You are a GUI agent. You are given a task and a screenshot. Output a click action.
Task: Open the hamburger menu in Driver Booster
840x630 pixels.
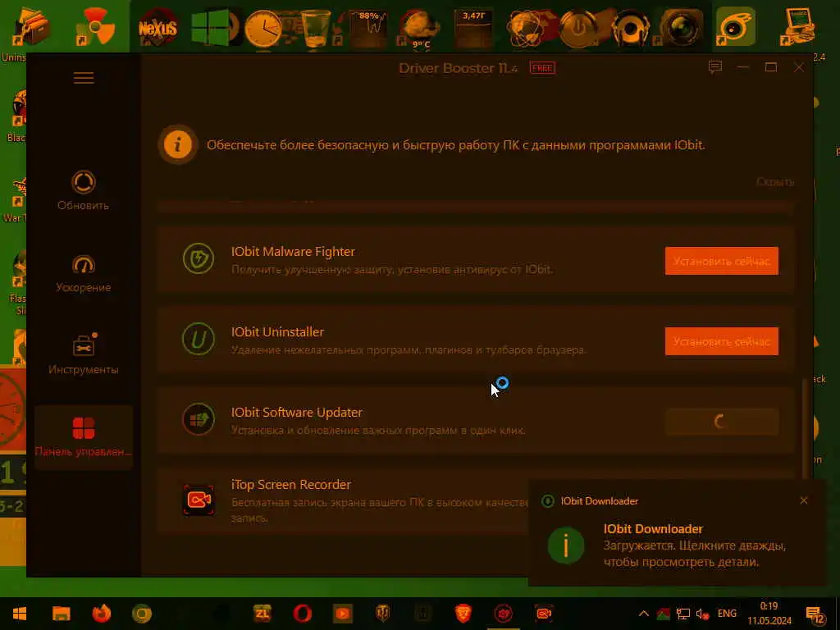tap(84, 78)
